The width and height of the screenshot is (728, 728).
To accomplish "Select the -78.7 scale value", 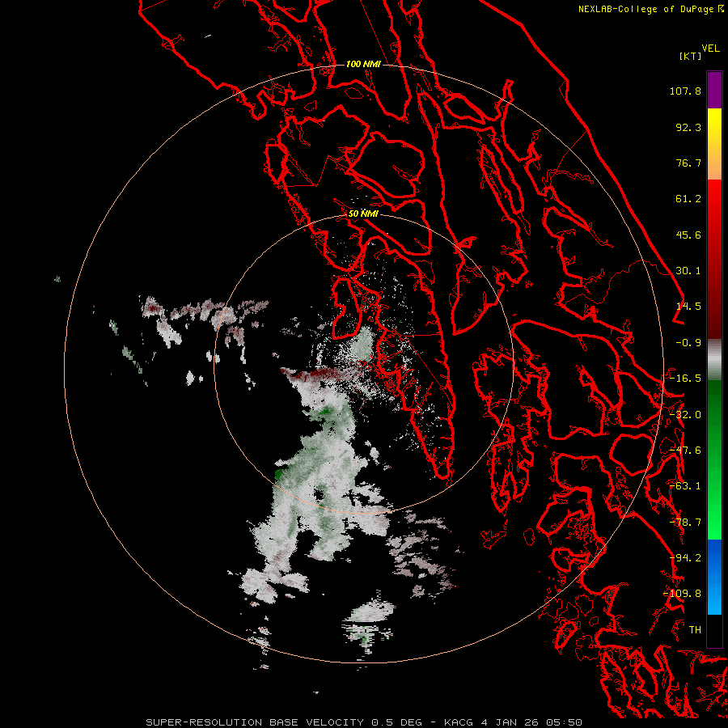I will click(685, 523).
